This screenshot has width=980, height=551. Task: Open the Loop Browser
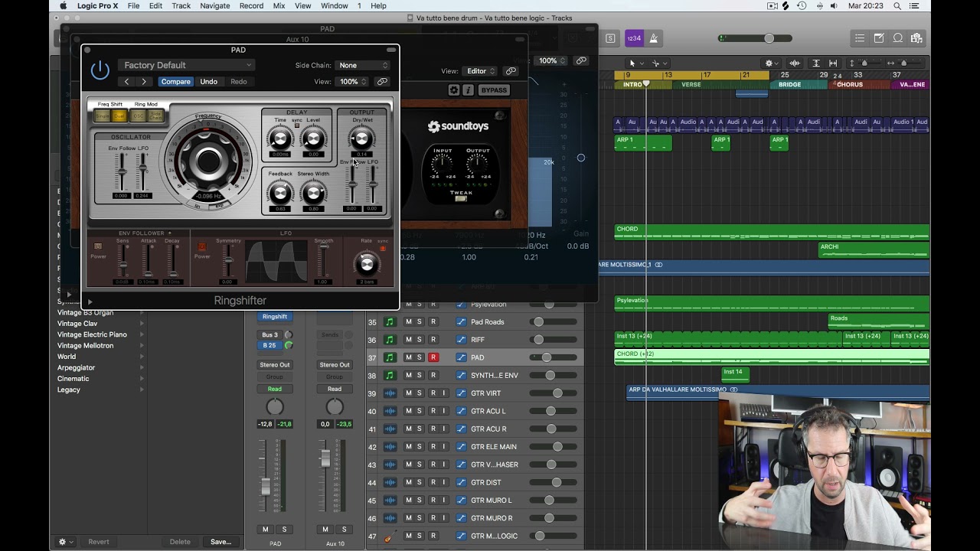point(898,38)
